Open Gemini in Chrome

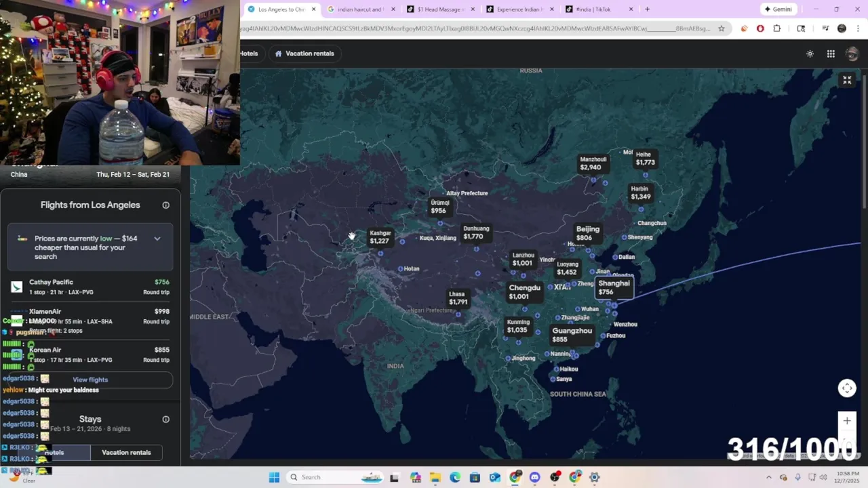(778, 9)
